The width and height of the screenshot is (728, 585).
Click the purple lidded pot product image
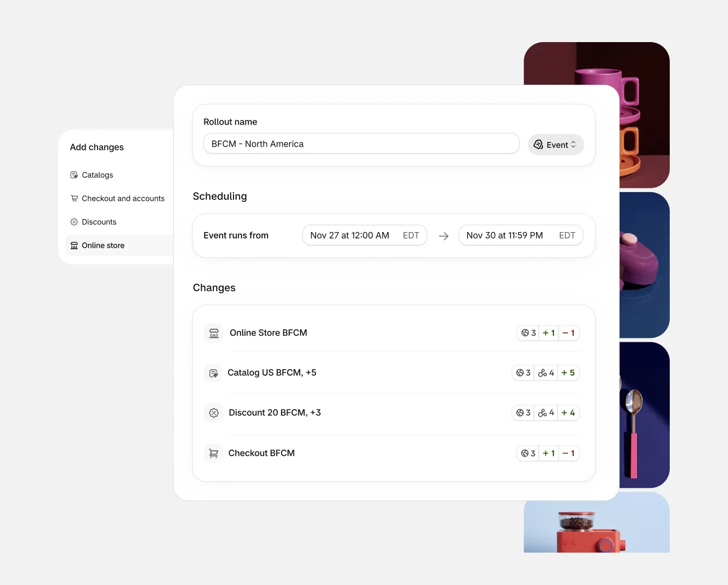[644, 265]
